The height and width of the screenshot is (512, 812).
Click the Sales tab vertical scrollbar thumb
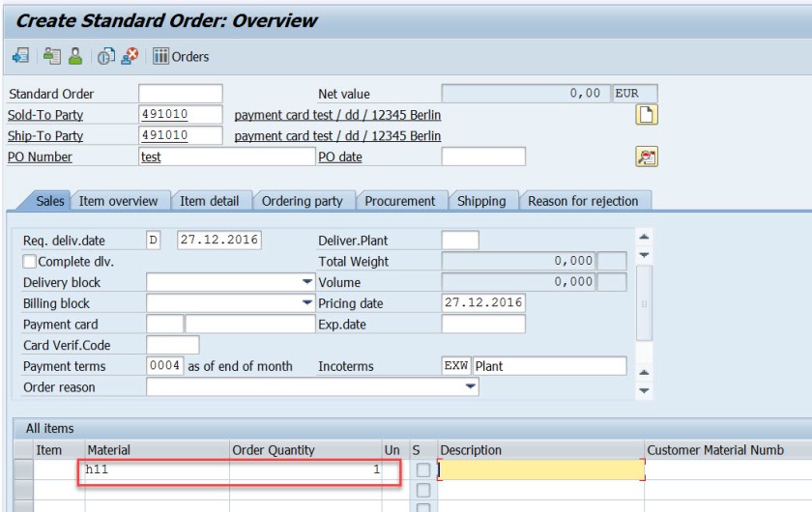pos(644,303)
